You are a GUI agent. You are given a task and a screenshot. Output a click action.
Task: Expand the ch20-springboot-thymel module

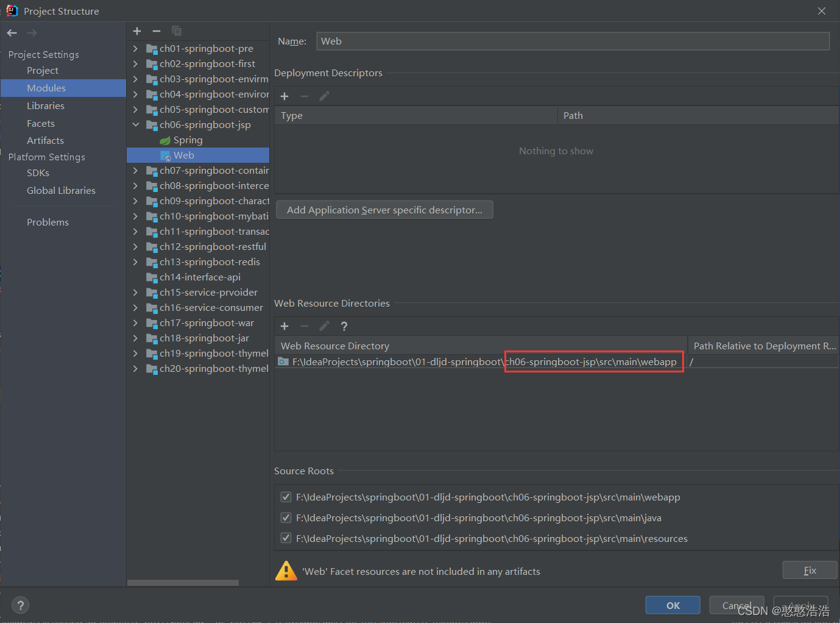[136, 369]
